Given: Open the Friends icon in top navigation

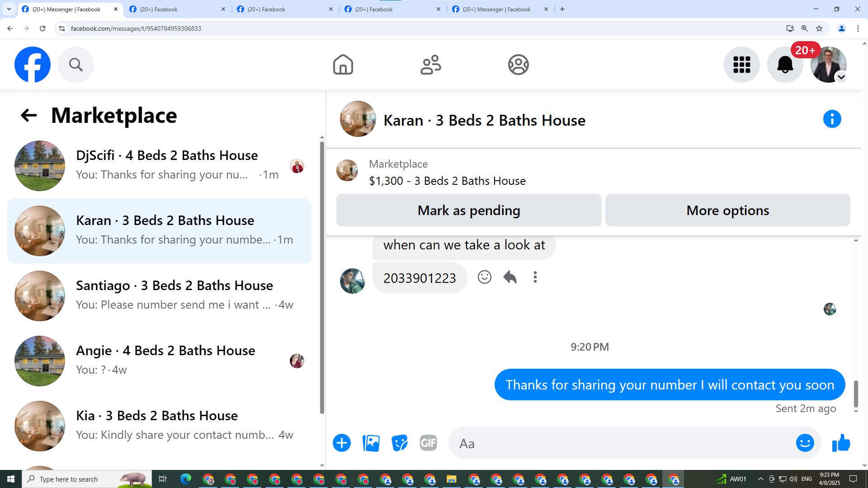Looking at the screenshot, I should (x=430, y=65).
